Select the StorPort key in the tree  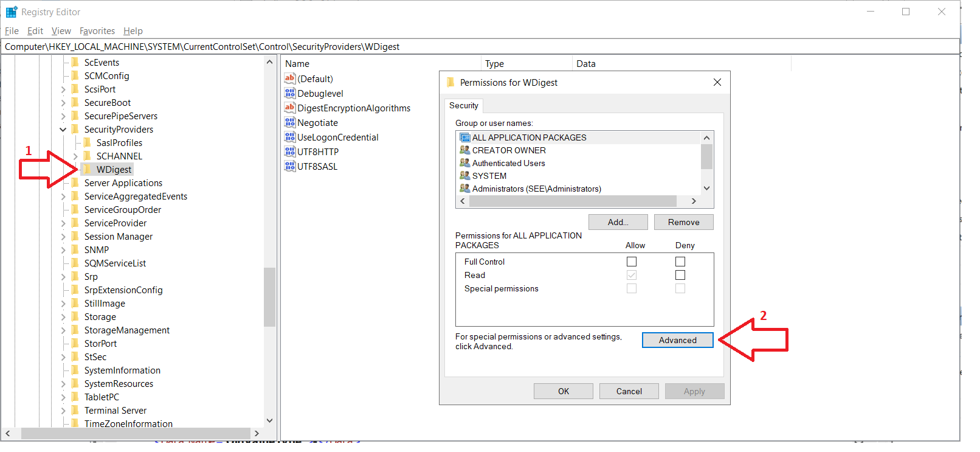point(100,343)
